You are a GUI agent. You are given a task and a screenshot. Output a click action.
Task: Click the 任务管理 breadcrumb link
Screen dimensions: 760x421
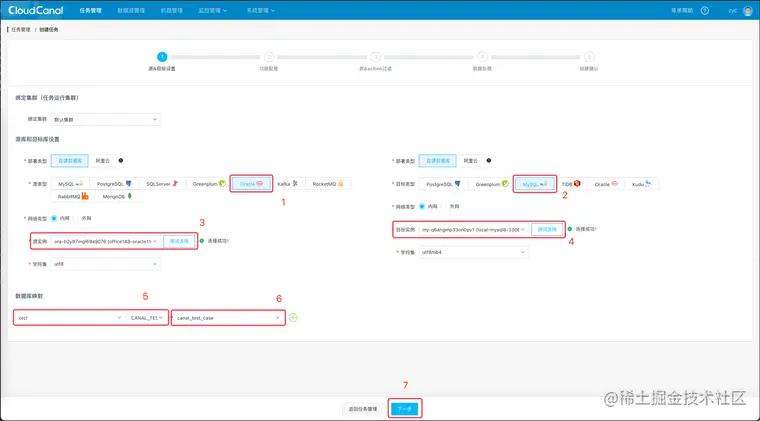[21, 30]
